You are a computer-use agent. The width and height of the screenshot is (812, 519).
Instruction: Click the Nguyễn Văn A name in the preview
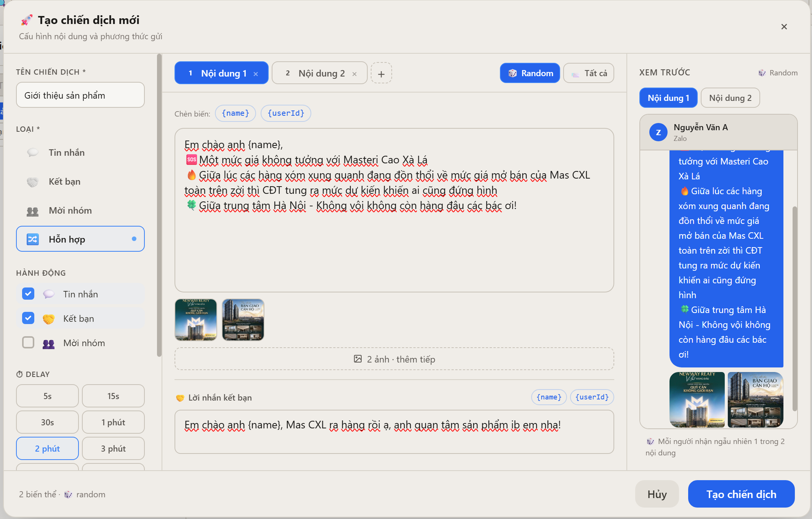point(701,128)
